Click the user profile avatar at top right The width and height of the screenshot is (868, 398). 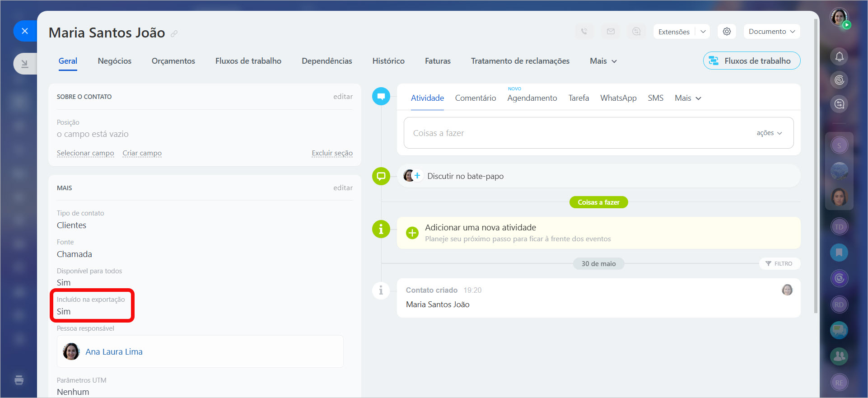(839, 17)
